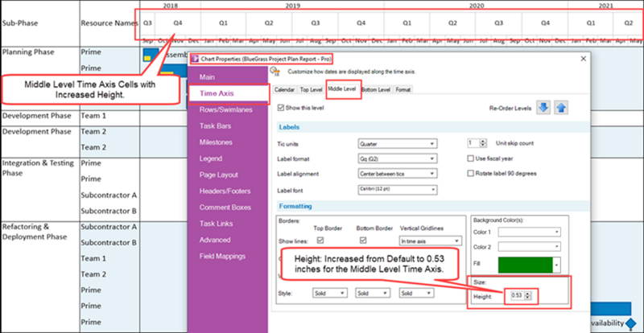Click the Q3 cell under 2018

147,23
